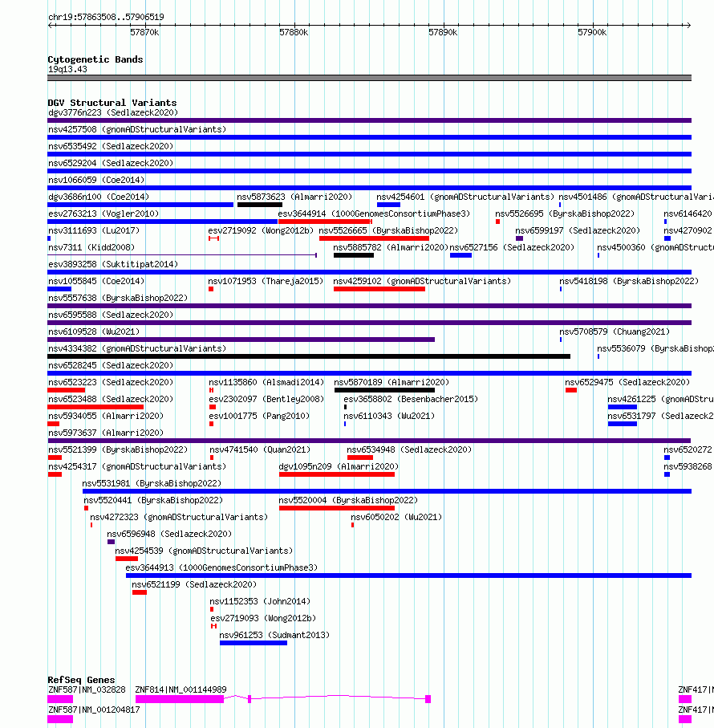Click nsv5934055 (Almarri2020) label

click(x=106, y=416)
